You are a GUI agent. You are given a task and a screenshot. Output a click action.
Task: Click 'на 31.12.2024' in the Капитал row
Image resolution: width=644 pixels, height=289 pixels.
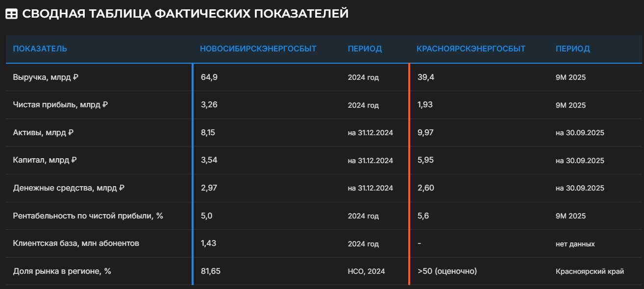tap(371, 161)
